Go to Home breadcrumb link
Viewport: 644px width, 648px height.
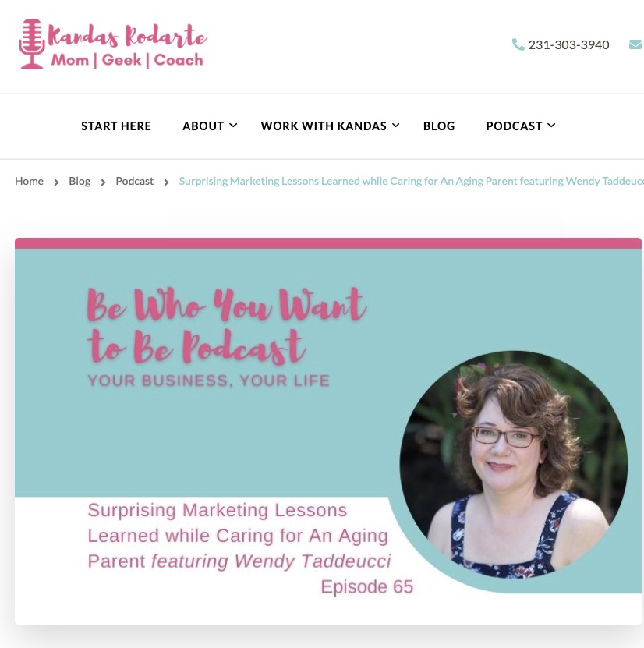29,181
